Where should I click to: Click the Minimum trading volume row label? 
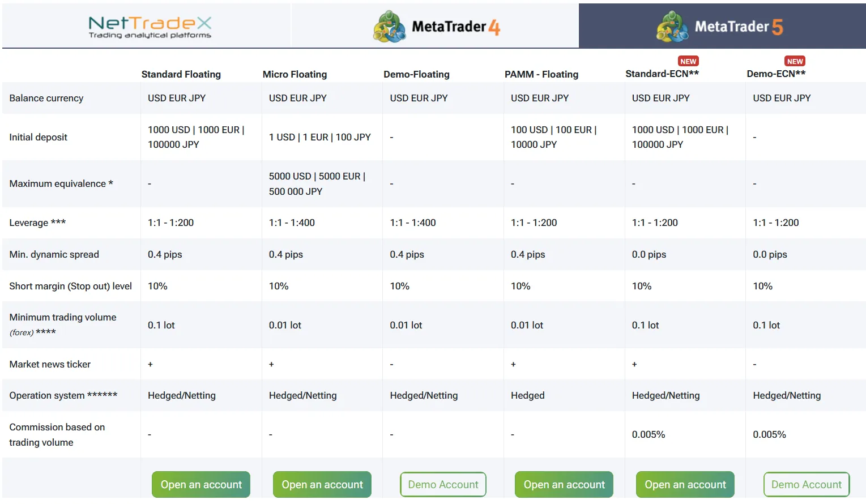pyautogui.click(x=63, y=324)
